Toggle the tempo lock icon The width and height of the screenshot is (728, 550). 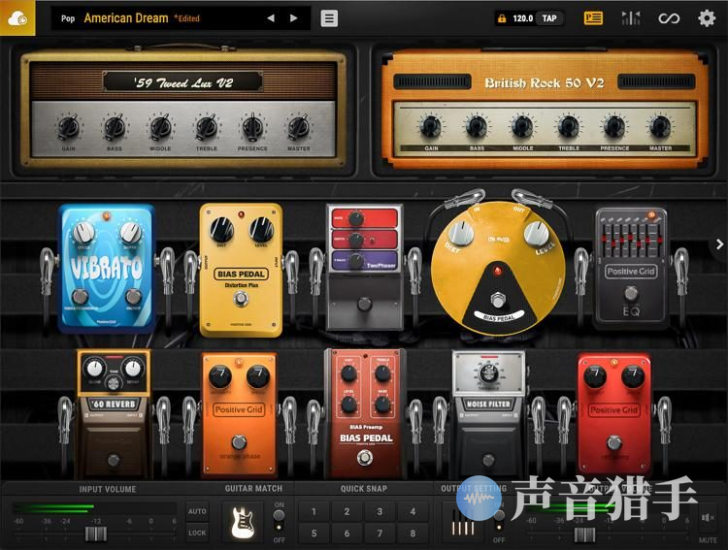tap(502, 19)
